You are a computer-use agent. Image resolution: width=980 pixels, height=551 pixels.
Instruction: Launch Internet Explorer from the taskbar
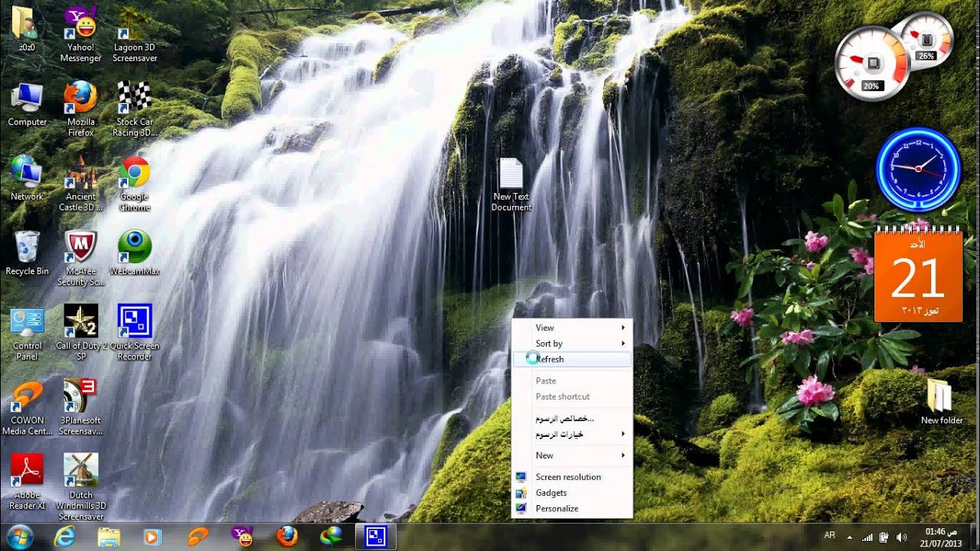pos(65,537)
